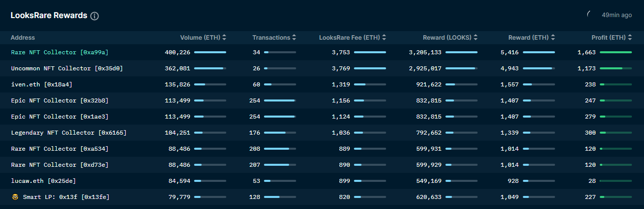
Task: Open Uncommon NFT Collector [0x35d0] address
Action: [x=67, y=68]
